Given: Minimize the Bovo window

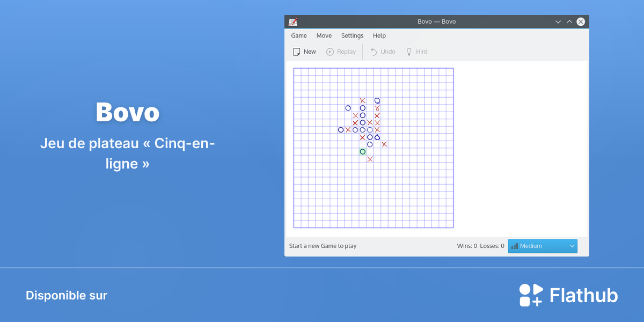Looking at the screenshot, I should click(x=558, y=22).
